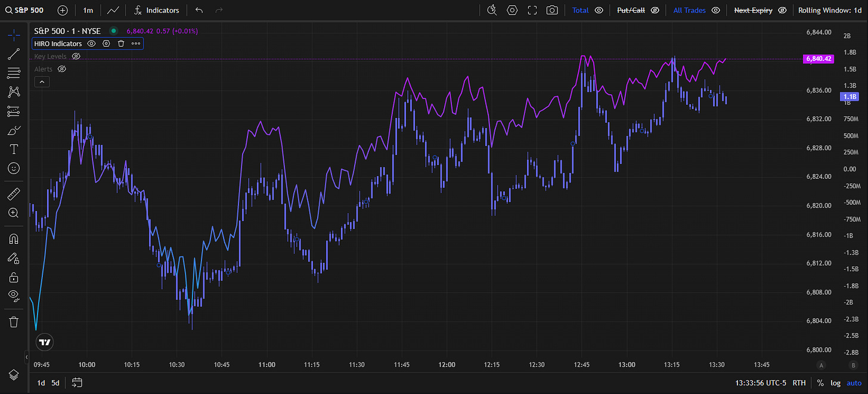Open the Rolling Window: 1d selector
The height and width of the screenshot is (394, 868).
[831, 10]
